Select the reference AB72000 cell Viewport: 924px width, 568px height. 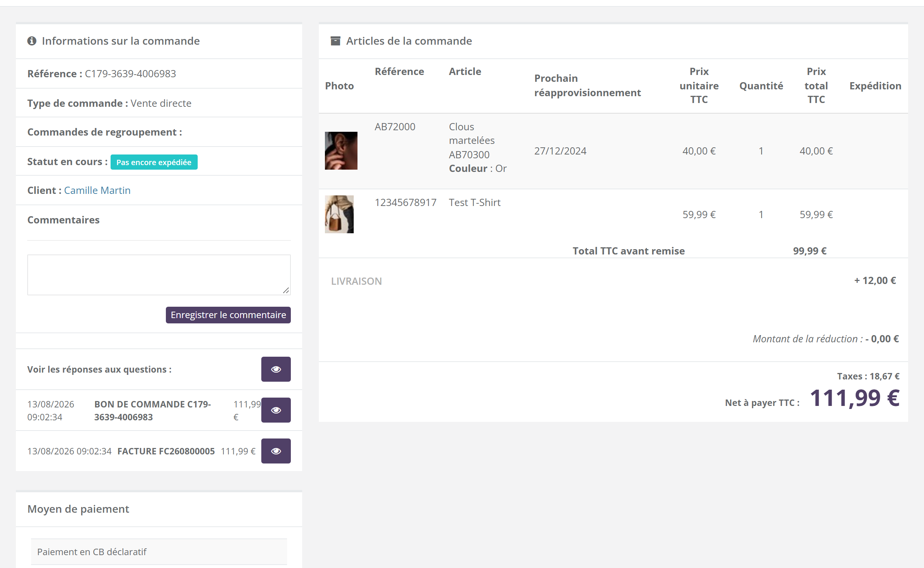click(395, 127)
